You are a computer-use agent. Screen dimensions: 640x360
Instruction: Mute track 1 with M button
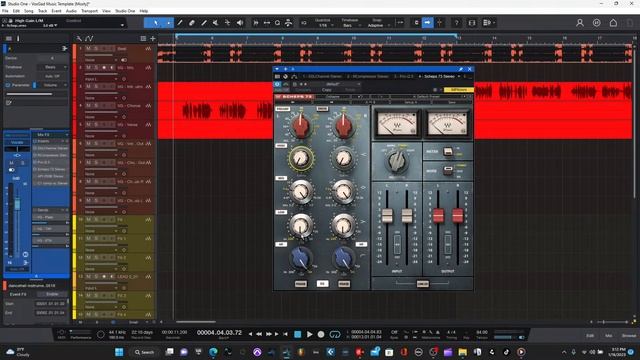[88, 49]
